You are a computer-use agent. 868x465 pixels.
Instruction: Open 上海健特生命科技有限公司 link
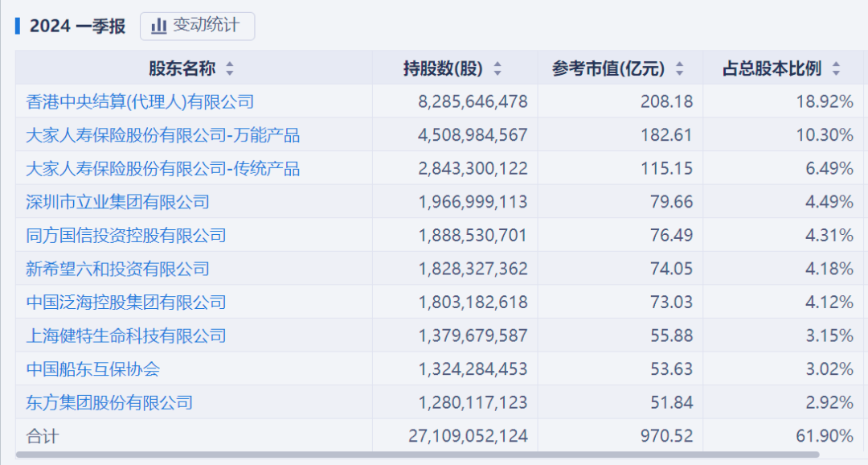pyautogui.click(x=126, y=335)
